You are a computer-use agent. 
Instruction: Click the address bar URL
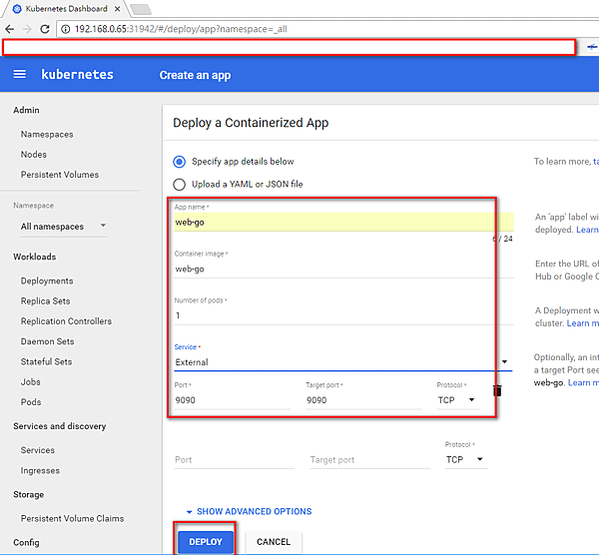pos(181,29)
